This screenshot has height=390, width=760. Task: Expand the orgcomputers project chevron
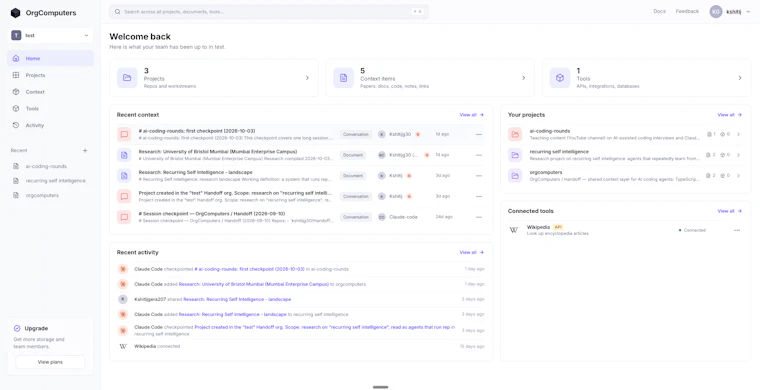point(738,176)
